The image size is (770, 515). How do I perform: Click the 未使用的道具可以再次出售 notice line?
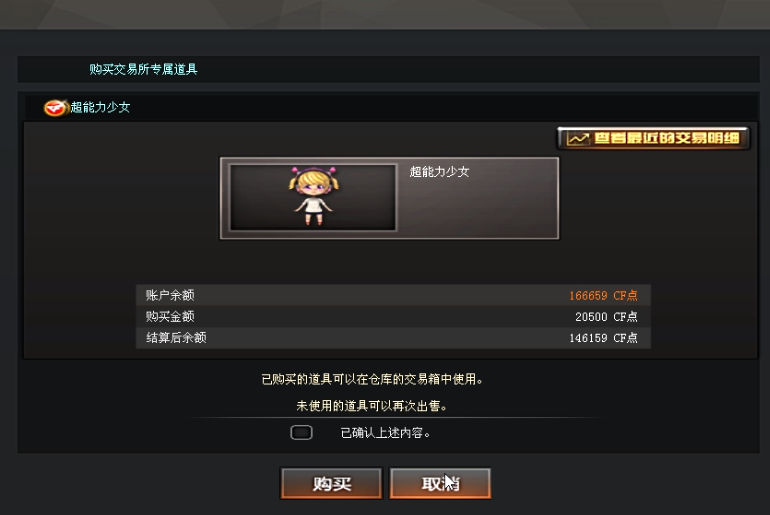372,406
